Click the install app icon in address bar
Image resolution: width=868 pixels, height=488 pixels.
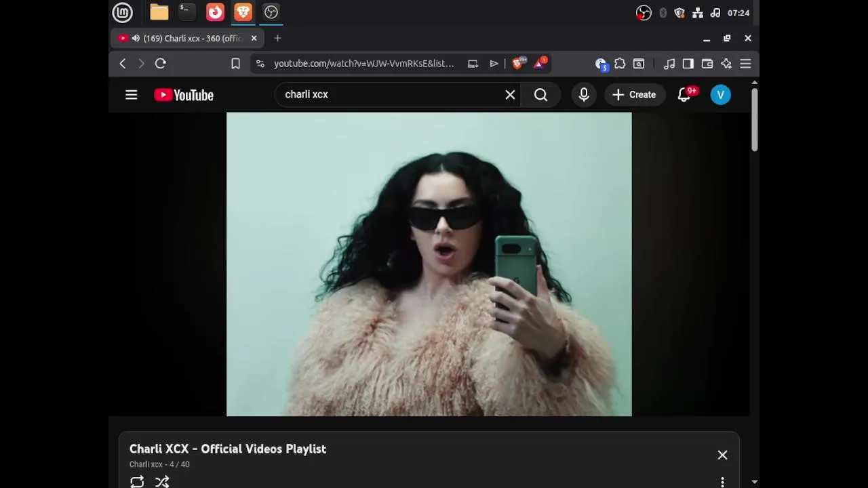[473, 64]
